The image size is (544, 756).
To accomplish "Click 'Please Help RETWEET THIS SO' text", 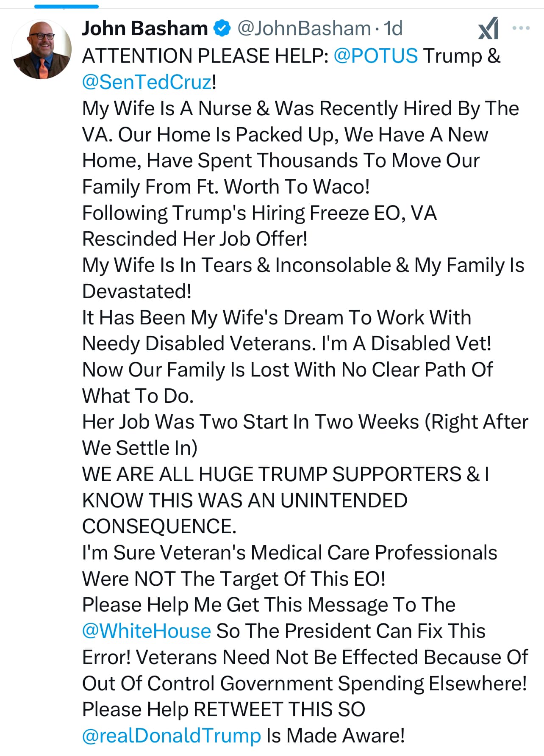I will [224, 709].
